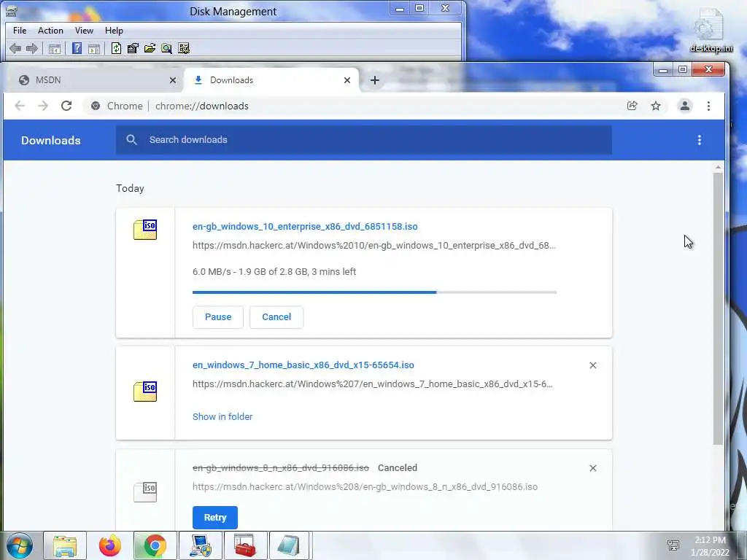Viewport: 747px width, 560px height.
Task: Select the Downloads tab in Chrome
Action: 270,80
